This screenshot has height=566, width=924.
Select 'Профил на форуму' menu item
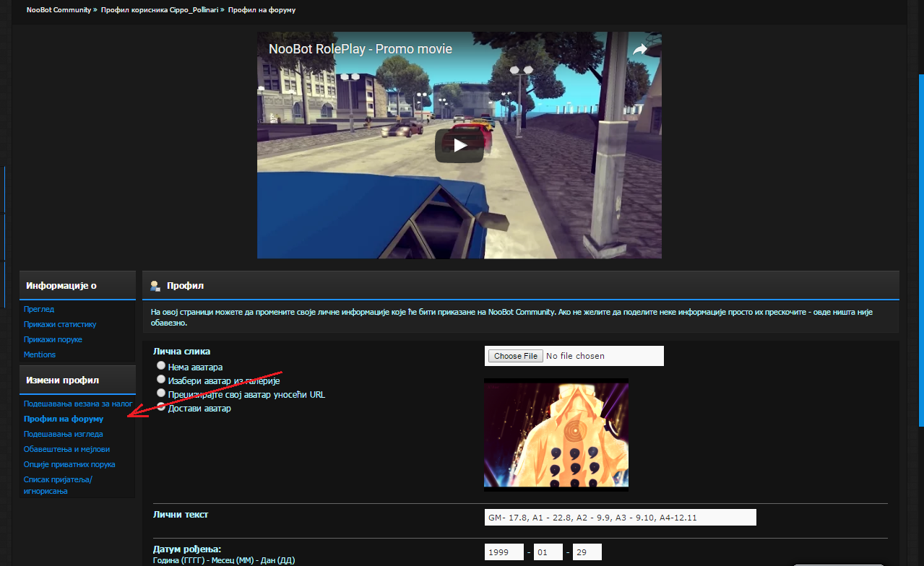coord(64,419)
